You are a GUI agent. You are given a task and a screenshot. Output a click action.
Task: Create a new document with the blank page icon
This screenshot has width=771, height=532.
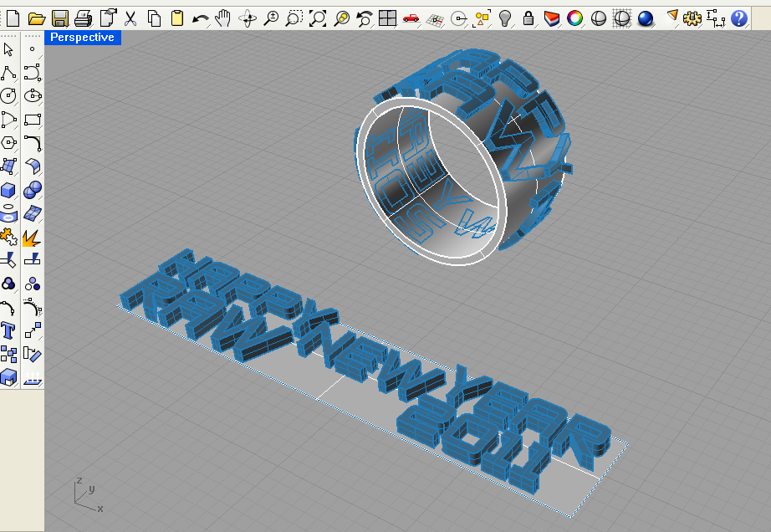13,18
